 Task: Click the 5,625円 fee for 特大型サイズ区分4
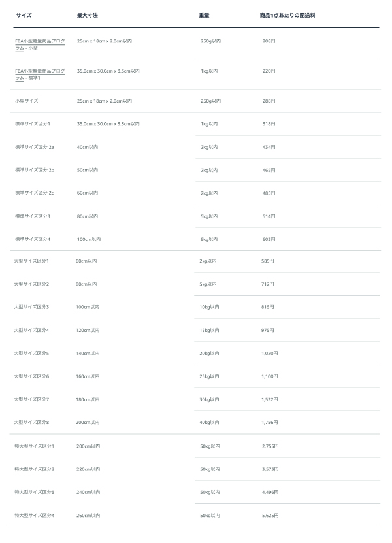pyautogui.click(x=270, y=516)
